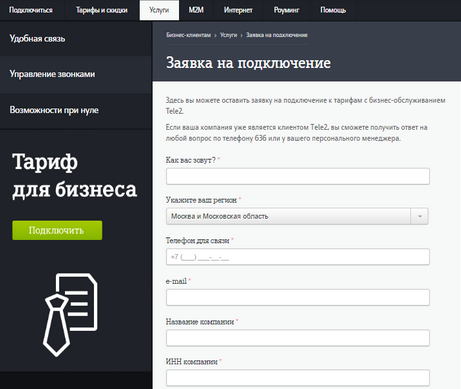Click the ИНН компании label
Viewport: 461px width, 389px height.
coord(191,362)
